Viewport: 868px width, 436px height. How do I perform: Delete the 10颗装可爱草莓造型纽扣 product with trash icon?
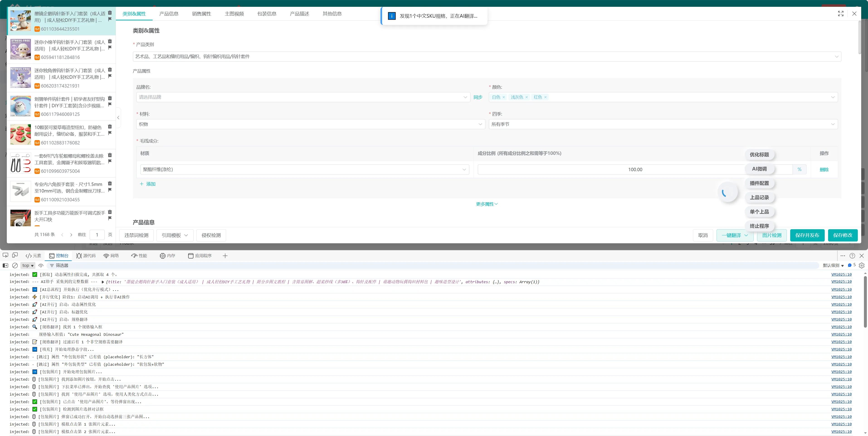(x=110, y=127)
